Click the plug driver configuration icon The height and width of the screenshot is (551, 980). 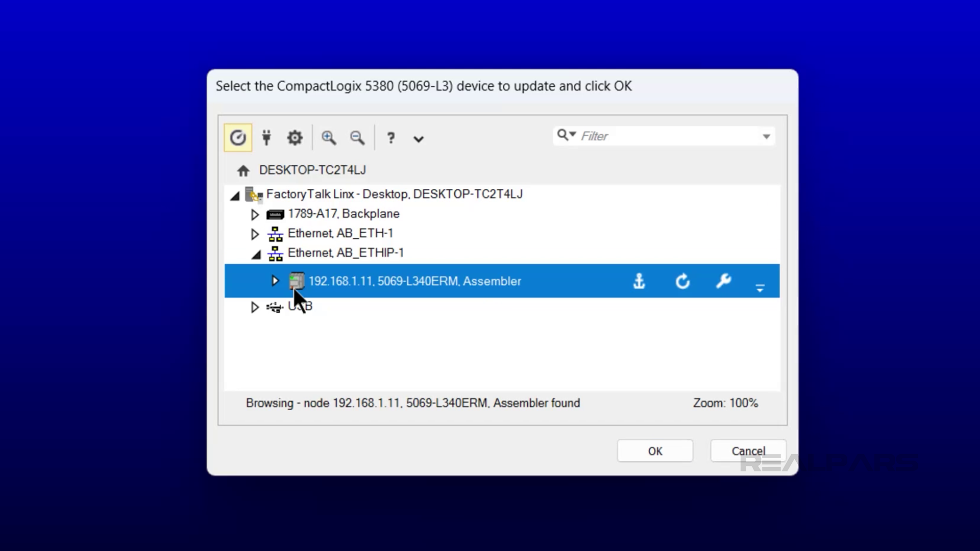(266, 138)
